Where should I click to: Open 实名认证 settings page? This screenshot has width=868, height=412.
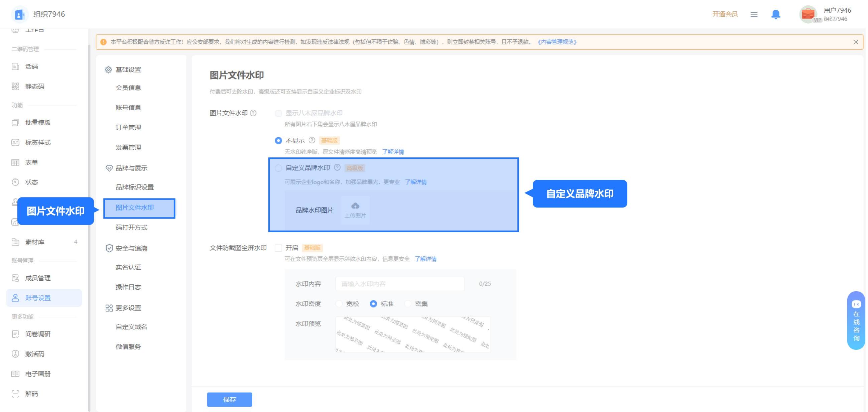point(128,267)
